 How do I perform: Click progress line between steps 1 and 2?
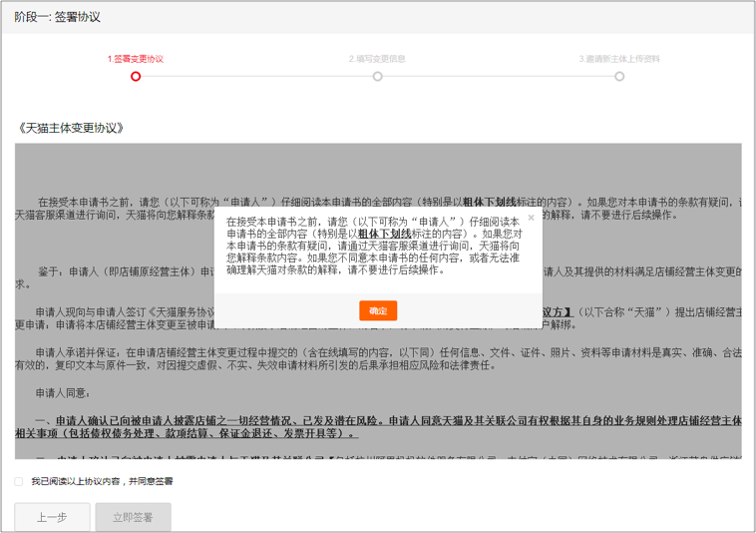point(256,76)
